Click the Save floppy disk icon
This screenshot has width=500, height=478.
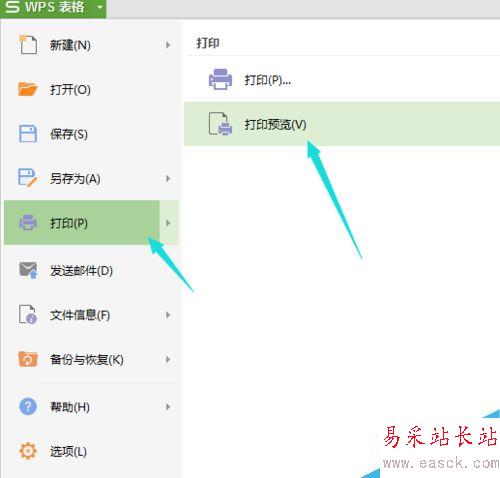(x=28, y=134)
